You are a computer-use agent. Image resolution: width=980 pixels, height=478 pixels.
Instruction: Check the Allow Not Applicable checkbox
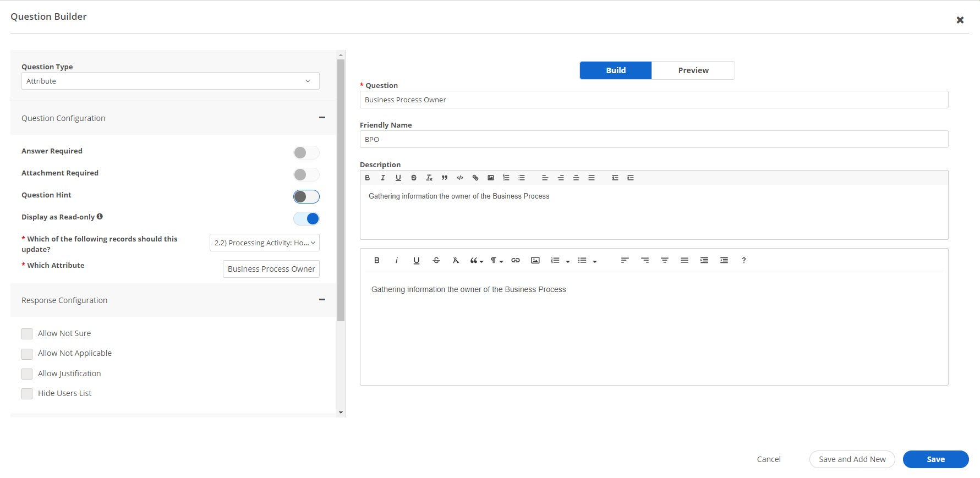pyautogui.click(x=27, y=354)
